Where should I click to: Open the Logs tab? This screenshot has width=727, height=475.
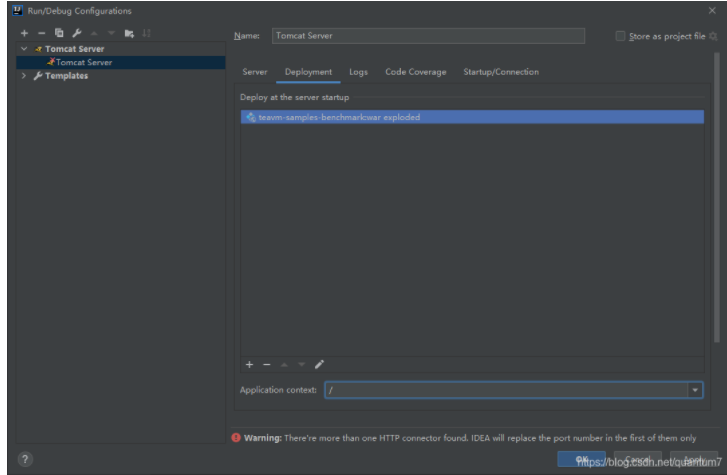click(x=358, y=72)
